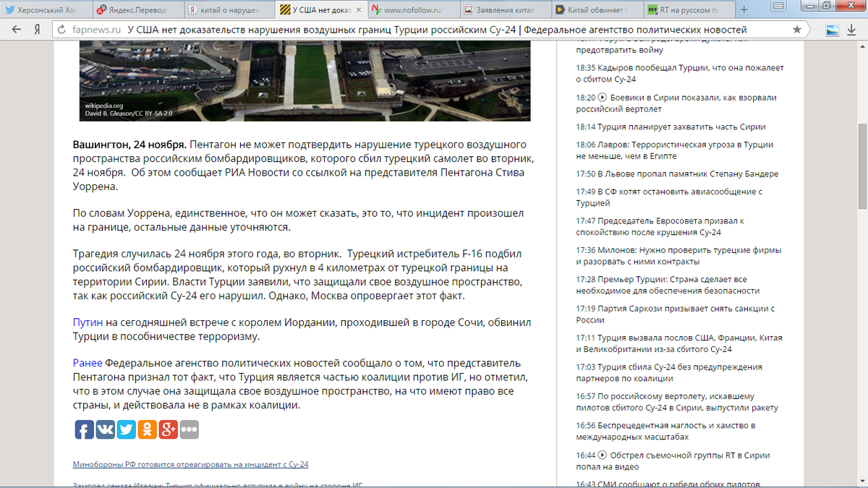Viewport: 868px width, 488px height.
Task: Open 'Милонов: Нужно проверить турецкие фирмы'
Action: [679, 256]
